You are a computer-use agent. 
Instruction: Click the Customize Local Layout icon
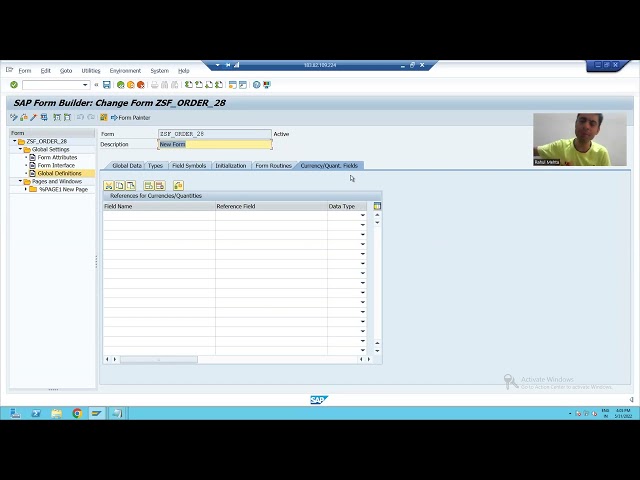coord(267,85)
